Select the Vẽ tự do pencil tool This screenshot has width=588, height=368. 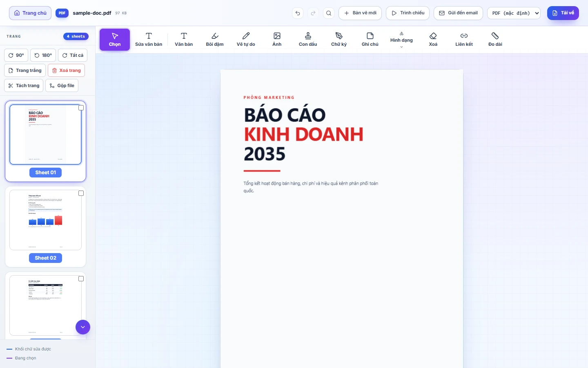pos(246,40)
